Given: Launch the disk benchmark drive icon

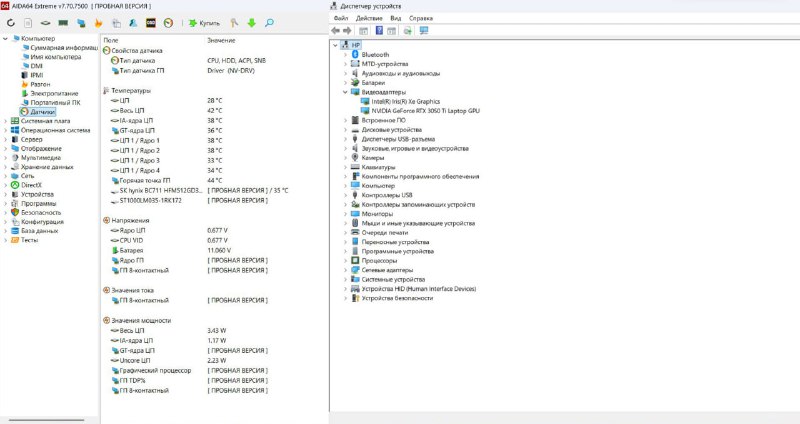Looking at the screenshot, I should [45, 23].
